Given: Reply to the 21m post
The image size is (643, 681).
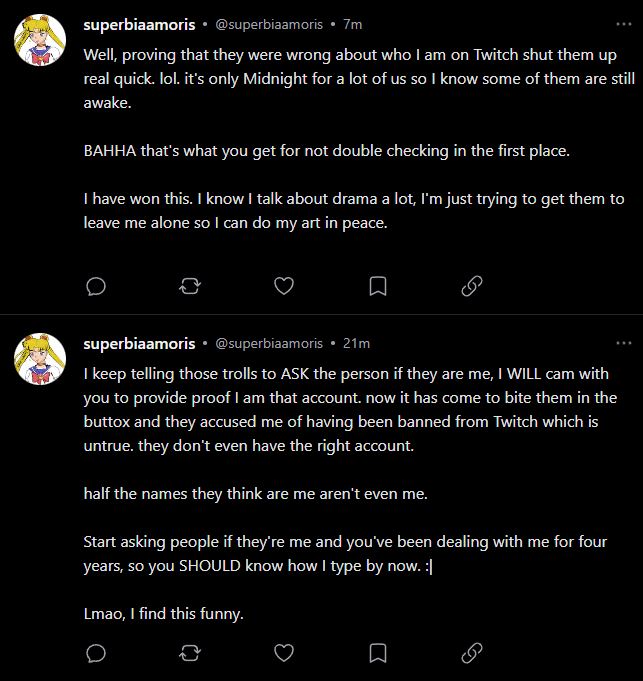Looking at the screenshot, I should pyautogui.click(x=96, y=653).
